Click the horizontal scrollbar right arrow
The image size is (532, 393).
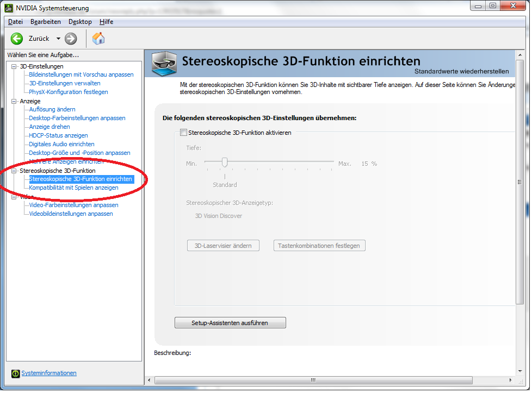511,380
